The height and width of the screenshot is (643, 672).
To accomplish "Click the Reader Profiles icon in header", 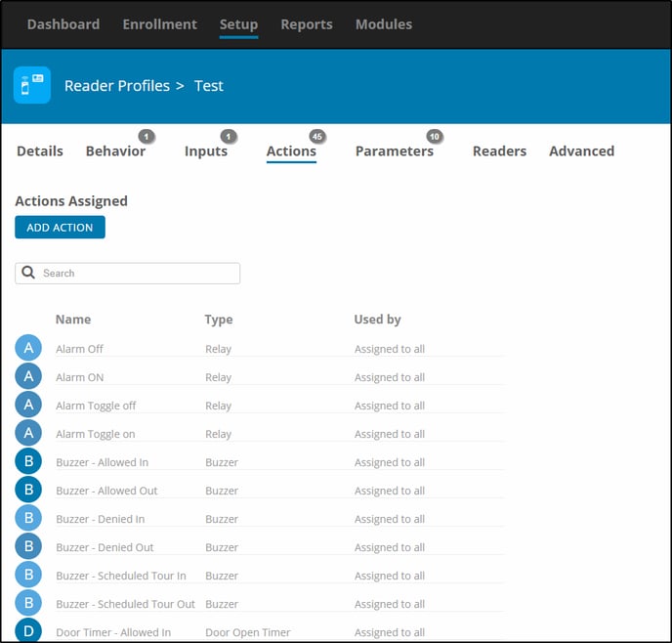I will tap(32, 85).
